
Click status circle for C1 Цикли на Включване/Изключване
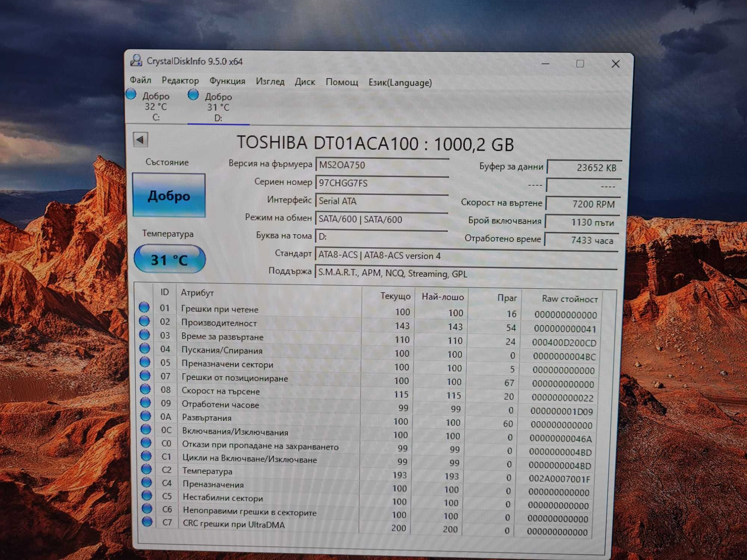pos(146,456)
